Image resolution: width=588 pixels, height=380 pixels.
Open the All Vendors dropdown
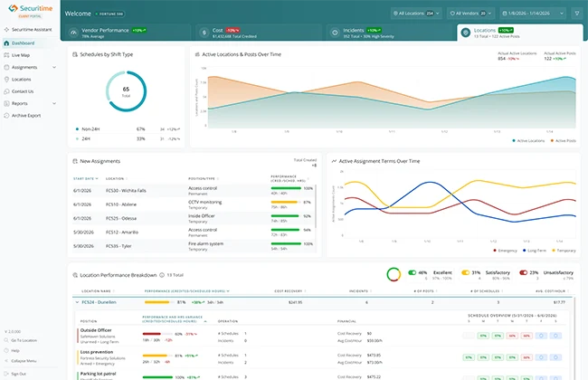(470, 14)
